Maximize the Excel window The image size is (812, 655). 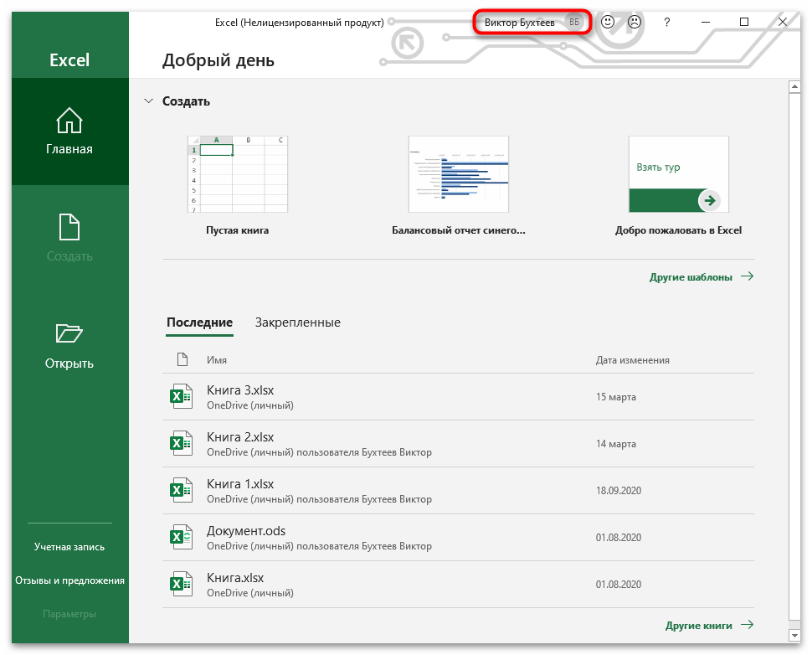(x=744, y=22)
